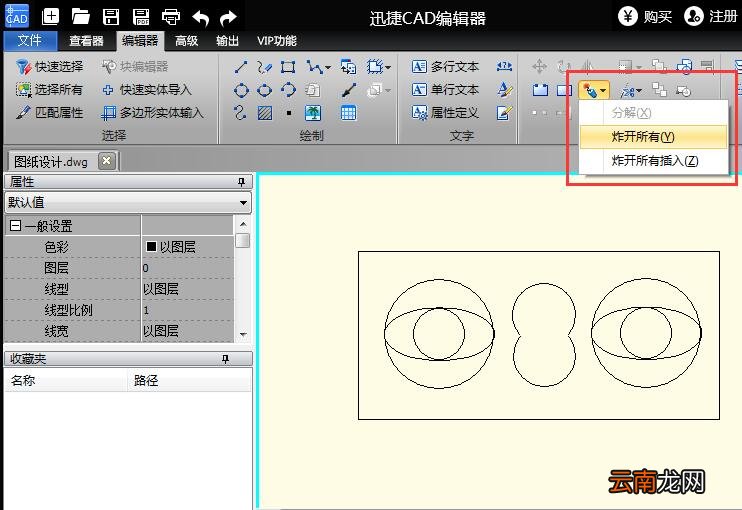Screen dimensions: 742x510
Task: Click the 多边形实体输入 button
Action: click(152, 113)
